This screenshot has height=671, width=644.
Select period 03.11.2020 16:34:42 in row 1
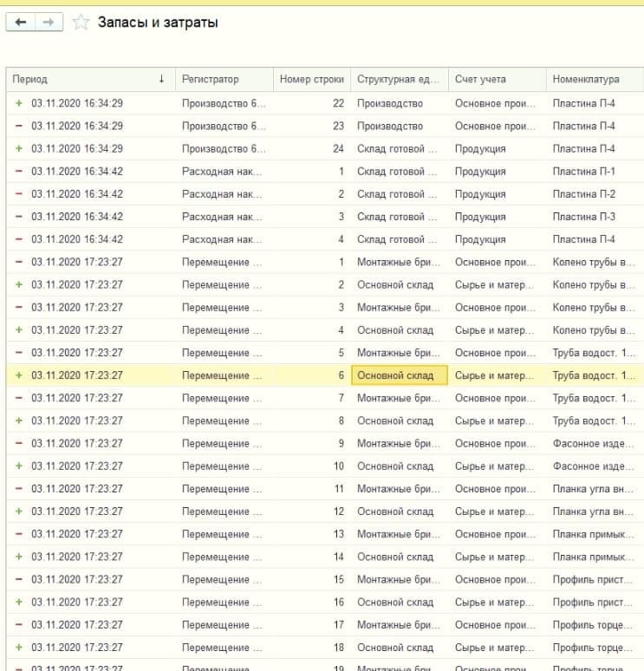point(77,171)
